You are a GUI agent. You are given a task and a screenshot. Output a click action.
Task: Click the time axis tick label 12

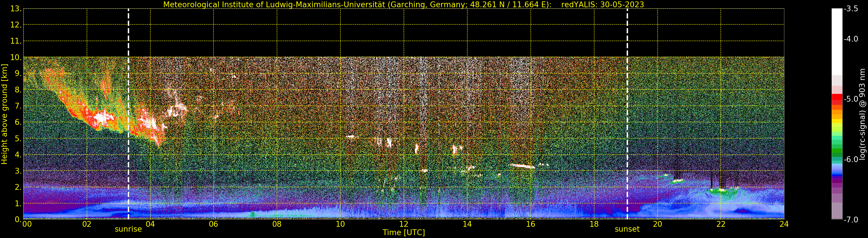pyautogui.click(x=404, y=224)
